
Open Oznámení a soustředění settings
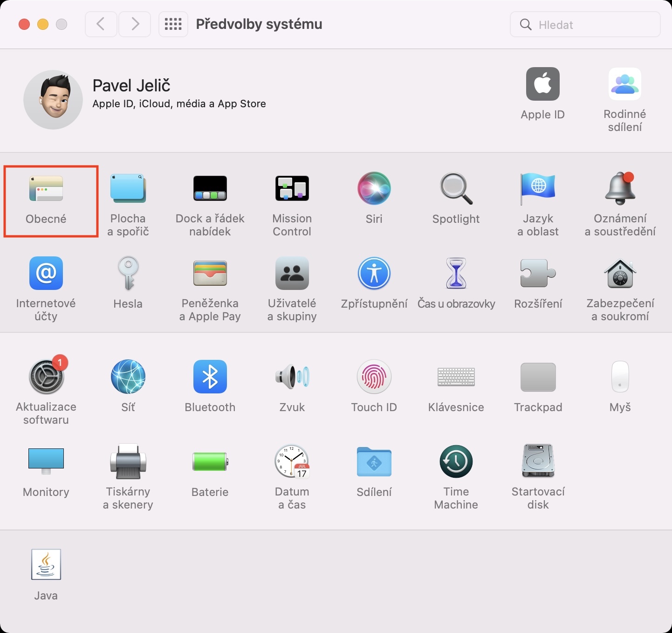pyautogui.click(x=620, y=188)
